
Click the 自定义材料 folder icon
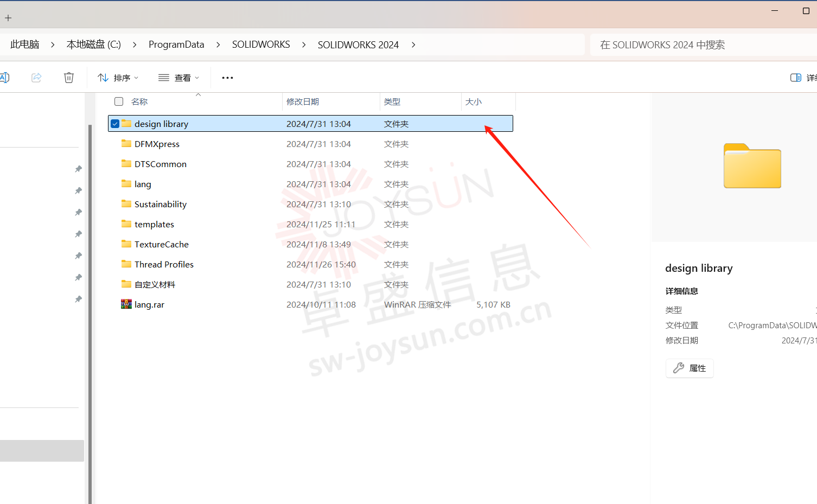coord(126,284)
